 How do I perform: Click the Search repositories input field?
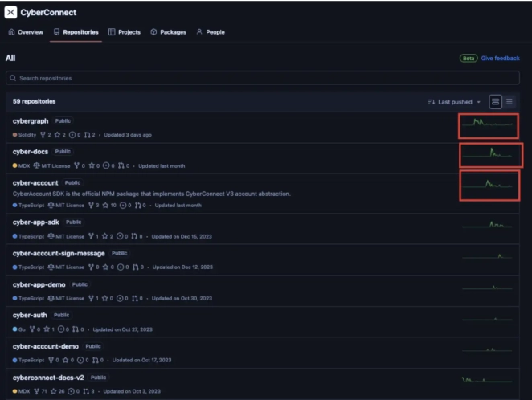click(x=265, y=78)
